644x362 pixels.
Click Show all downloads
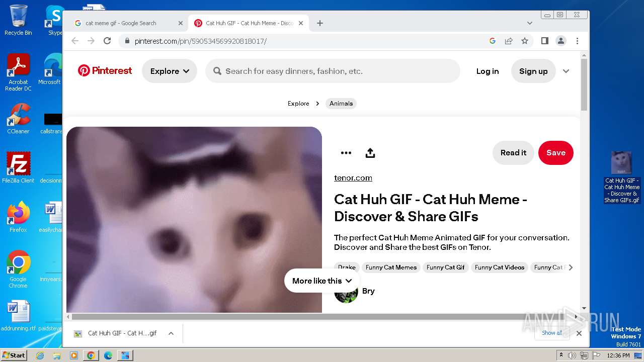[x=552, y=333]
